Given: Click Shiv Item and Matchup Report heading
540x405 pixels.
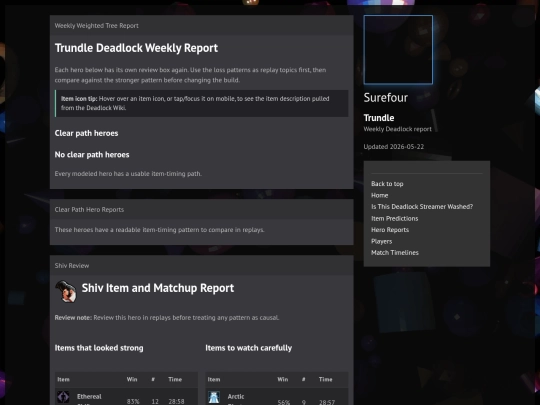Looking at the screenshot, I should [158, 288].
